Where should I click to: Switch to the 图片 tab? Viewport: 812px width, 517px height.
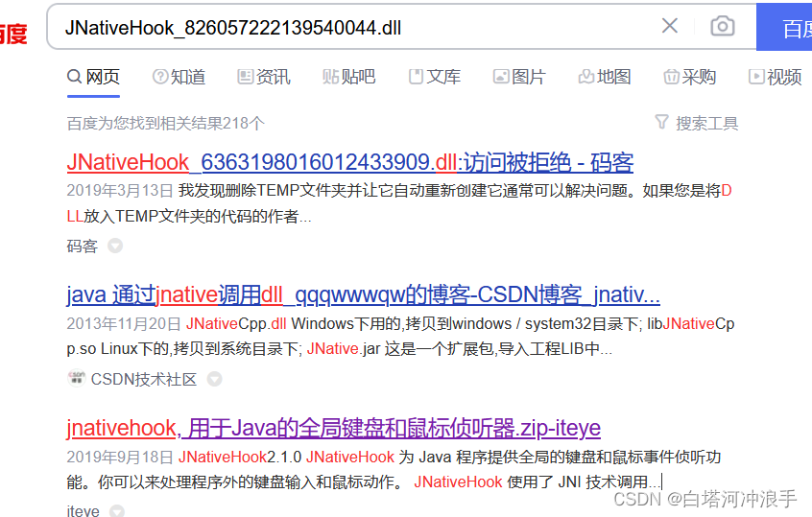[519, 77]
